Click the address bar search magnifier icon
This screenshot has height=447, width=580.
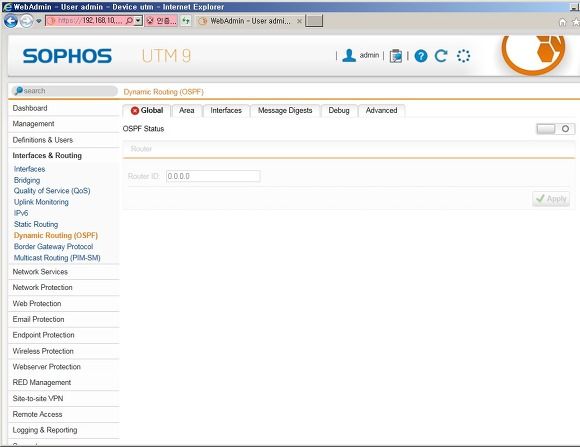[x=129, y=21]
